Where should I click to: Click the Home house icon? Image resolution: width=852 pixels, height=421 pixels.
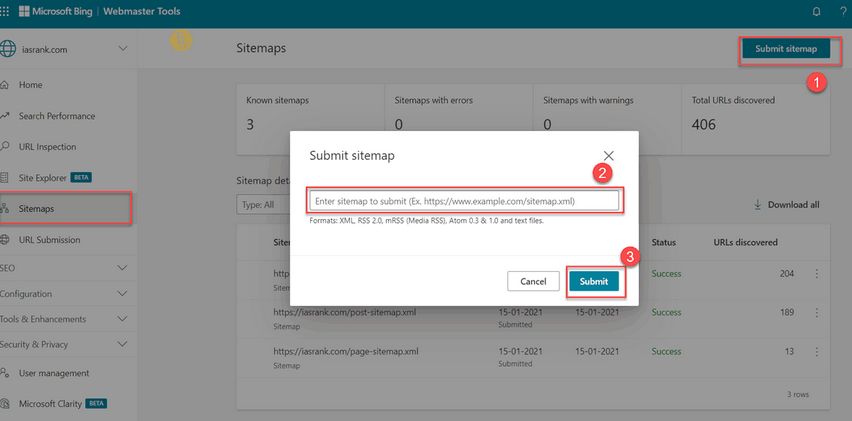click(x=5, y=85)
